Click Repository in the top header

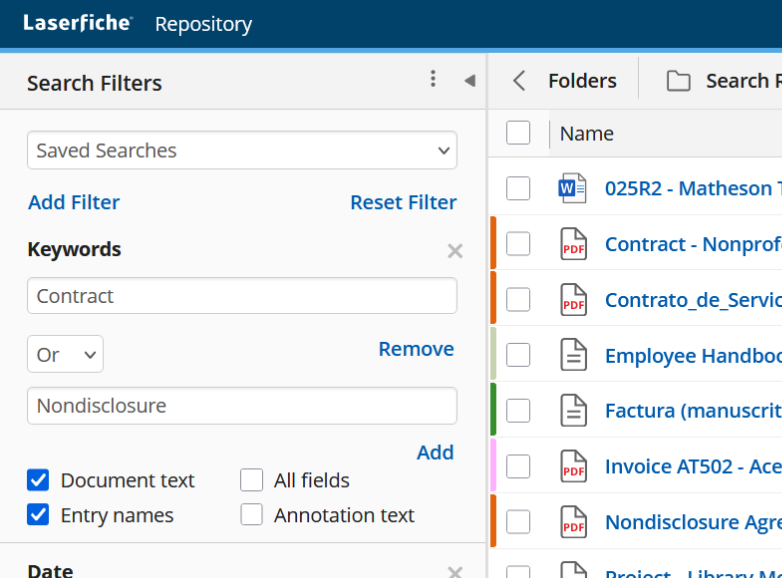coord(203,24)
